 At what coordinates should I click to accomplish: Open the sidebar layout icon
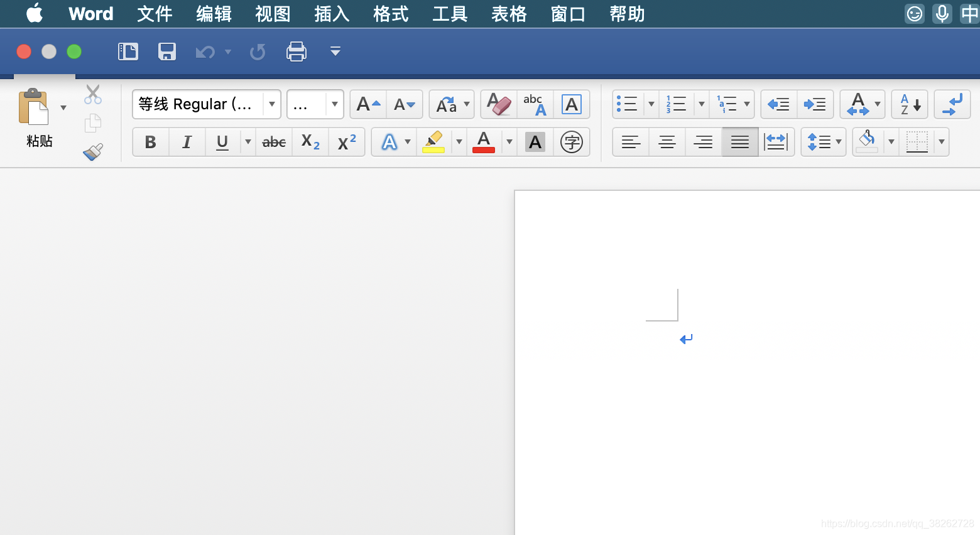(x=128, y=51)
